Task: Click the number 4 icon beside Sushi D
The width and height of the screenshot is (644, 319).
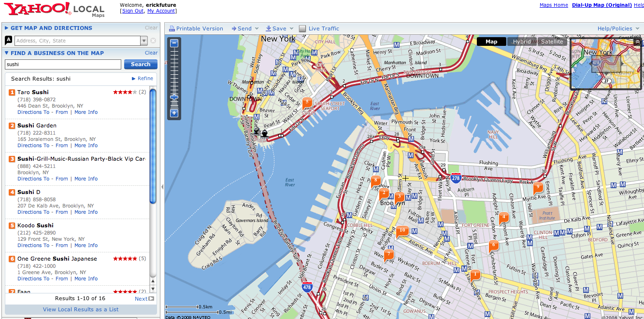Action: coord(12,192)
